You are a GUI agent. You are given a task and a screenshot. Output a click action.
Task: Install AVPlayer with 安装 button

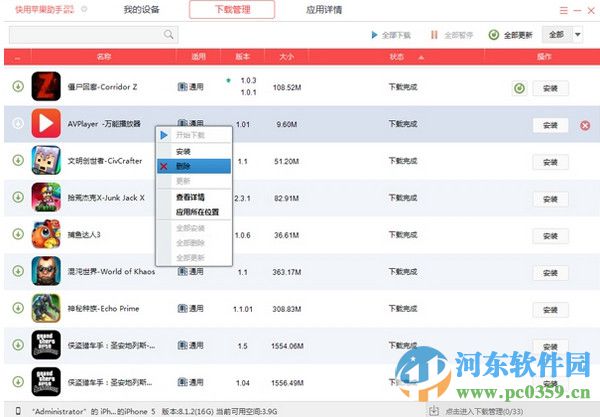(550, 125)
